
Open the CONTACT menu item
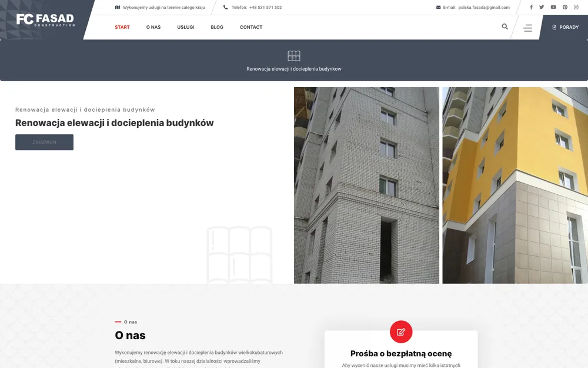251,27
